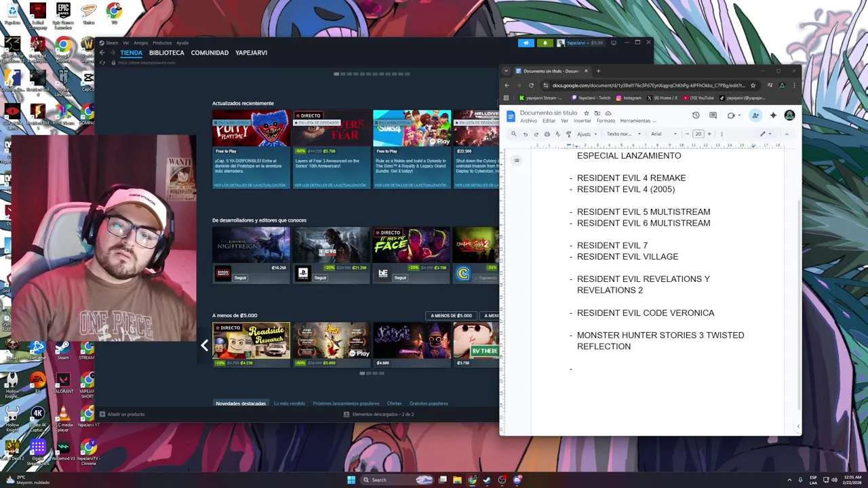
Task: Click 'A MENOS DE ₡5.000' button
Action: tap(451, 316)
